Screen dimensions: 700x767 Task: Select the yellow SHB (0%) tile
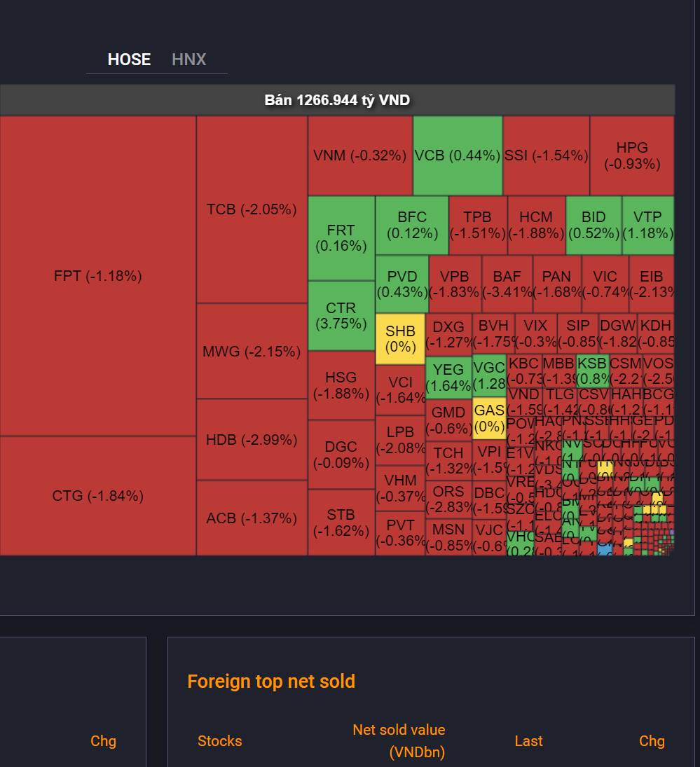pyautogui.click(x=400, y=339)
